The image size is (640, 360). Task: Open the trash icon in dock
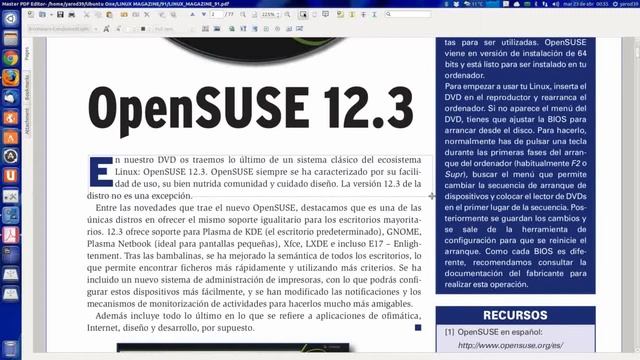pos(11,349)
